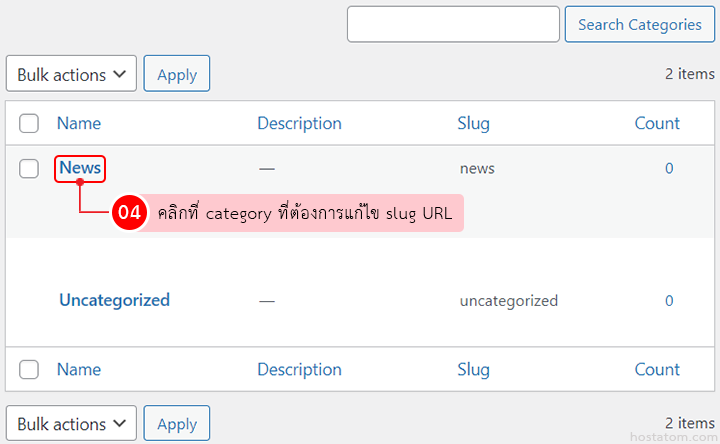Click the post count for the Uncategorized row
Viewport: 720px width, 444px height.
coord(669,300)
